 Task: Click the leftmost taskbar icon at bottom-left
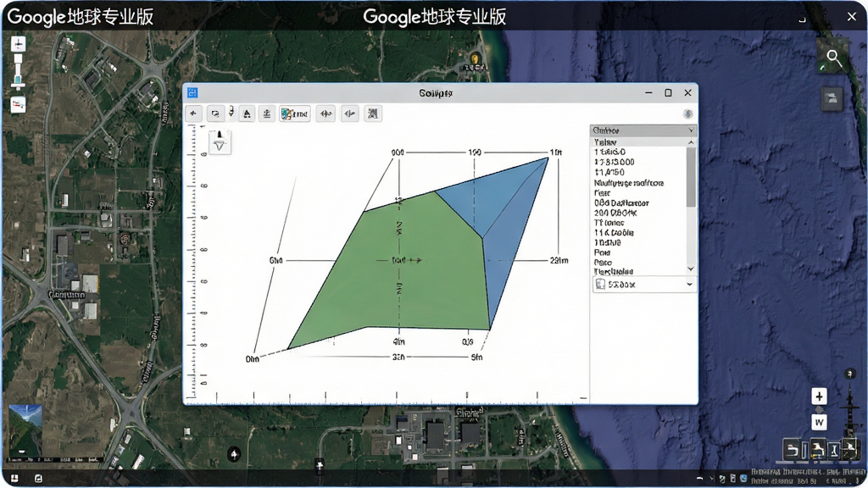14,478
